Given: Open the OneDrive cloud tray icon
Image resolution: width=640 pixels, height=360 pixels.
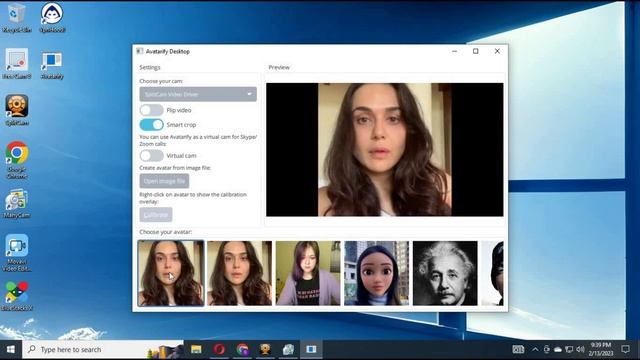Looking at the screenshot, I should click(558, 349).
